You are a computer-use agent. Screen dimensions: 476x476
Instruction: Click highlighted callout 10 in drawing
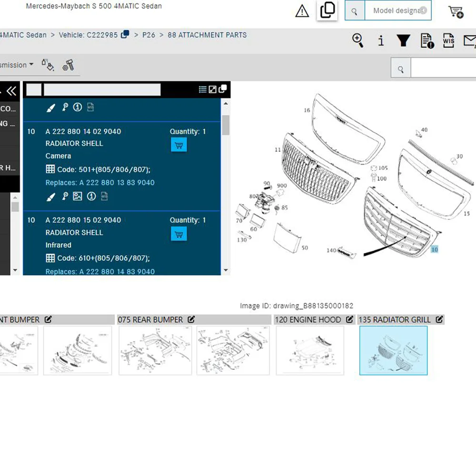pos(435,249)
